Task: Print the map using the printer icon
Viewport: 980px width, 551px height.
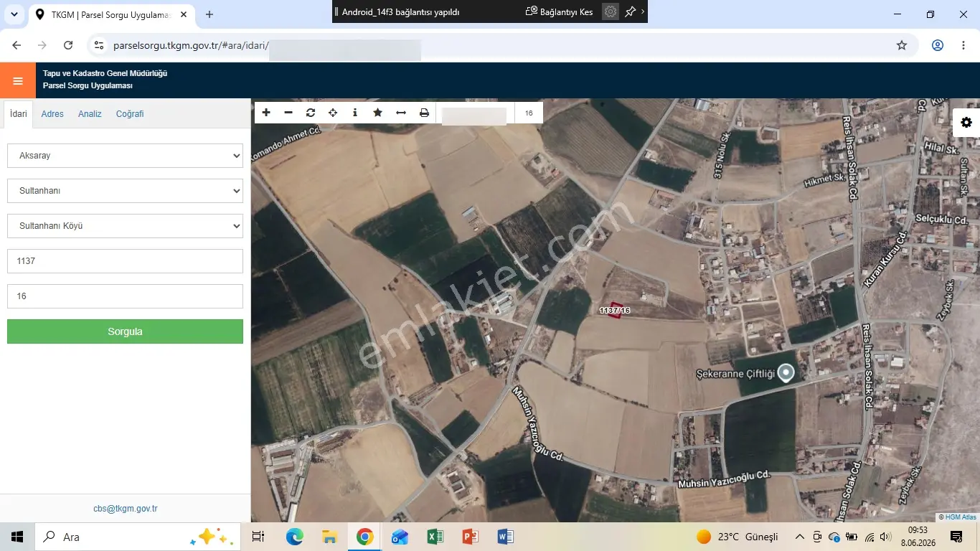Action: point(424,113)
